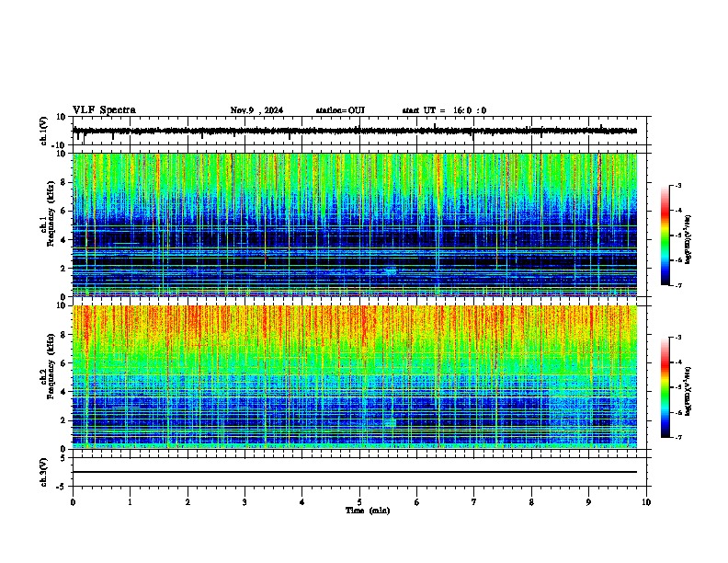Click the "-3" label on ch.1 color scale
Screen dimensions: 728x563
tap(678, 186)
